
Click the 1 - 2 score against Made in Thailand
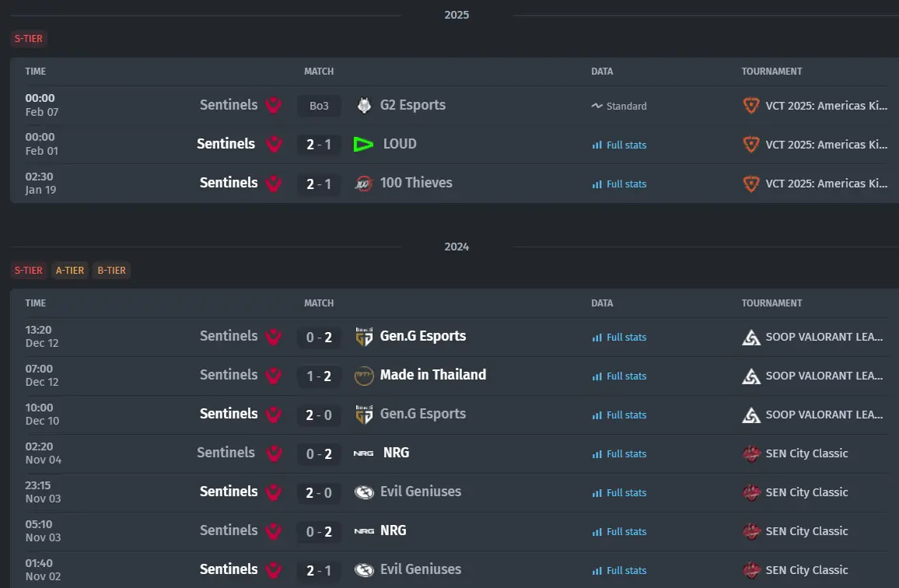click(319, 376)
